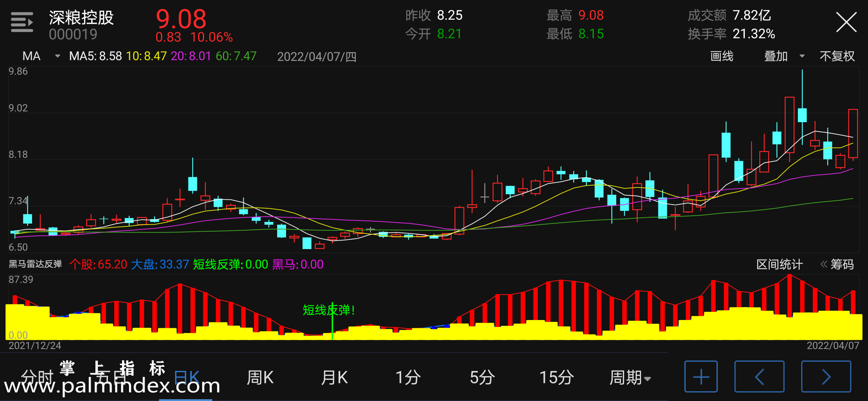Go to next stock with right arrow

coord(826,376)
